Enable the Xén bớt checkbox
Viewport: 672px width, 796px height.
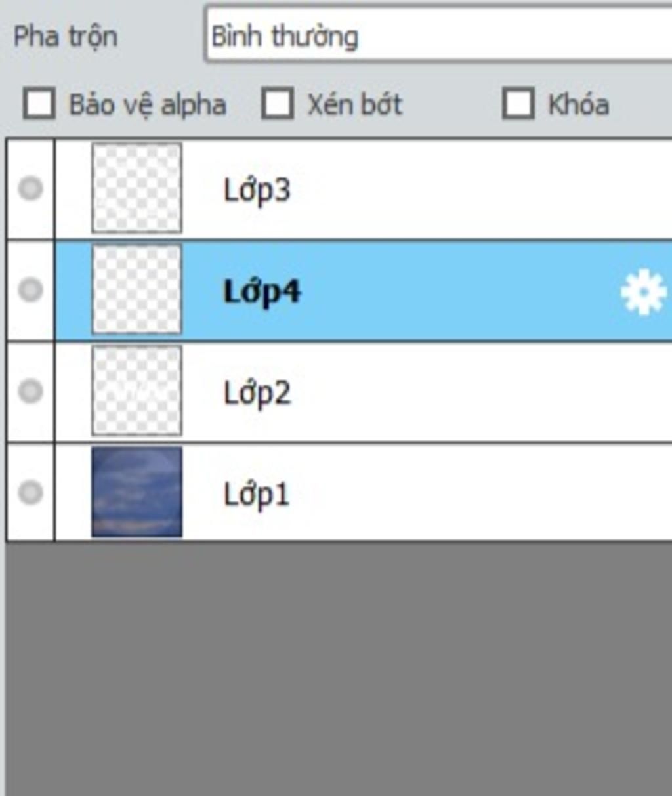pyautogui.click(x=277, y=104)
